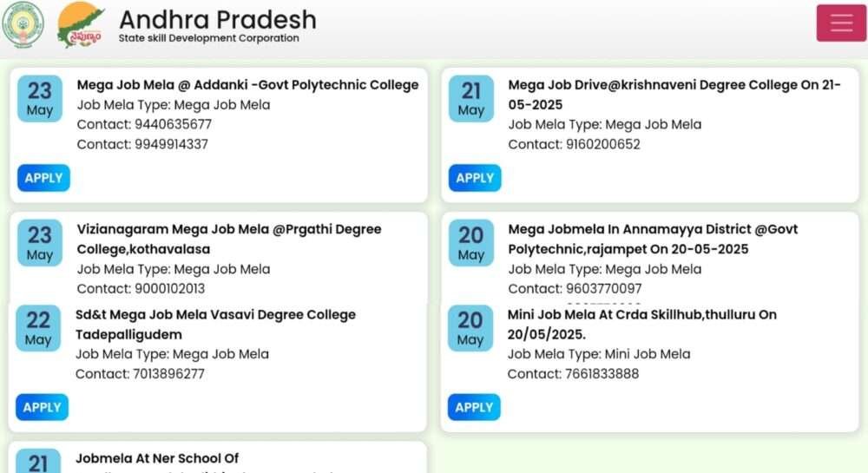Click the Andhra Pradesh government emblem
Screen dimensions: 868x473
pyautogui.click(x=23, y=24)
